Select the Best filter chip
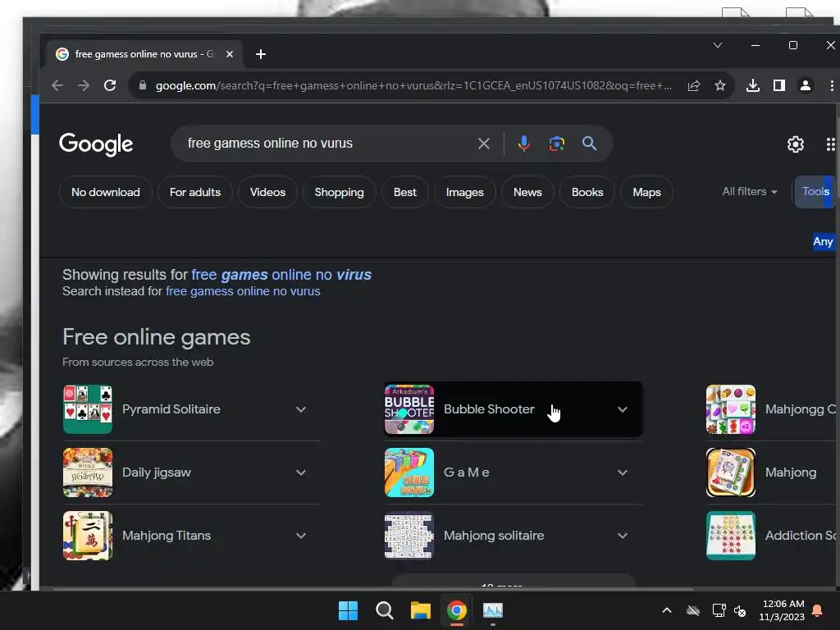Viewport: 840px width, 630px height. click(405, 192)
